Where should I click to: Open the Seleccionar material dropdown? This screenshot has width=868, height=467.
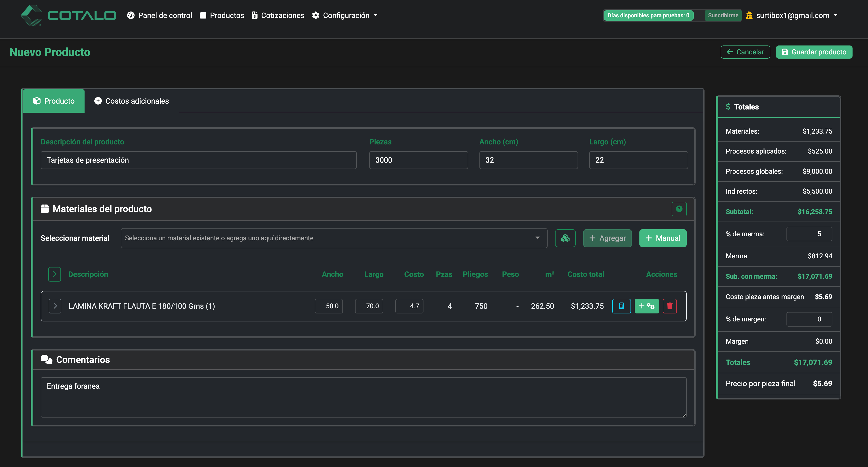pyautogui.click(x=334, y=238)
